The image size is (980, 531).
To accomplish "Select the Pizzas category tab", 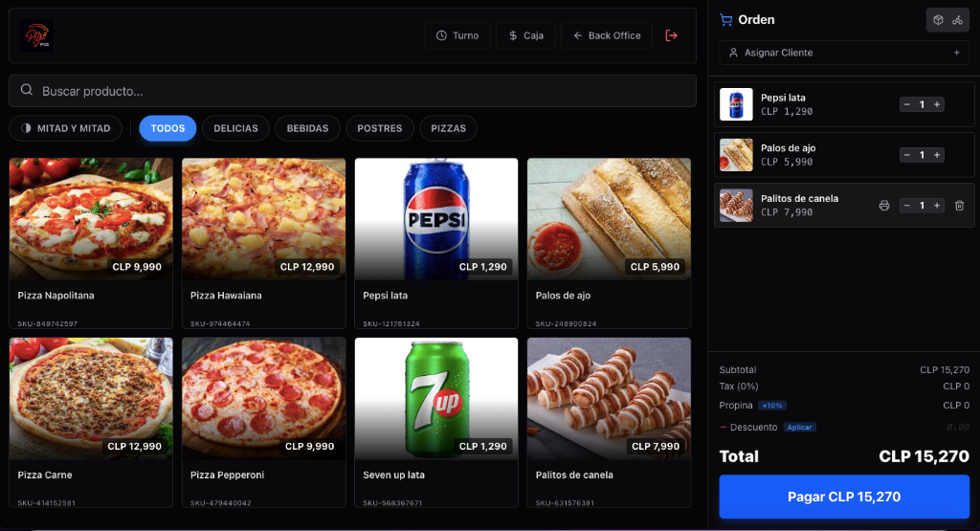I will tap(448, 128).
